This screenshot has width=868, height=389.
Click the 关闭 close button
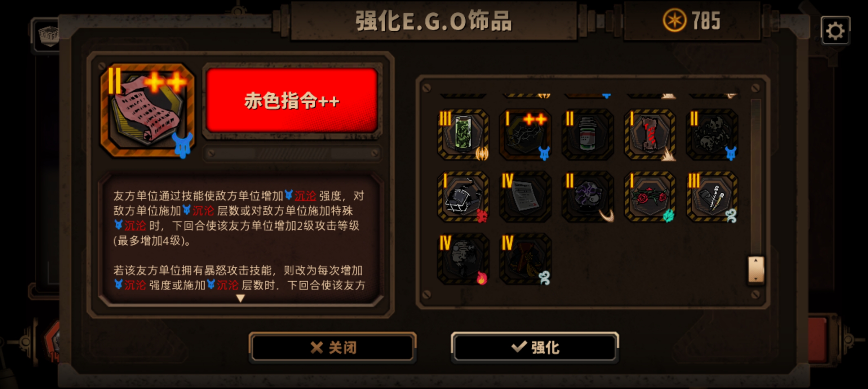[x=333, y=347]
